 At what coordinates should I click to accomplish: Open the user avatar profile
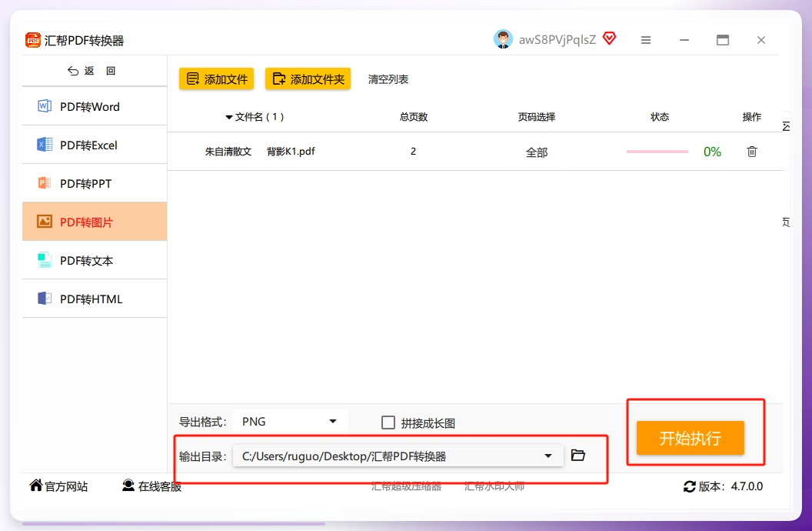coord(503,39)
